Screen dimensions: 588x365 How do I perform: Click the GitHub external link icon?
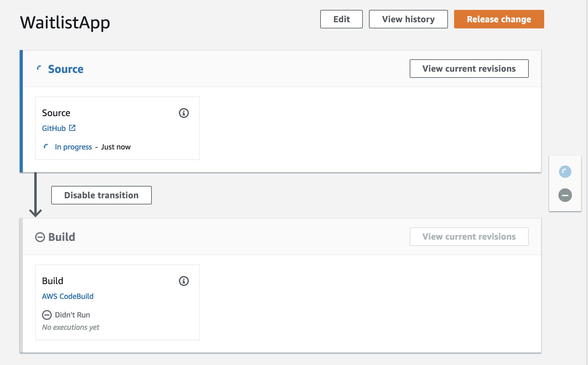(x=72, y=128)
